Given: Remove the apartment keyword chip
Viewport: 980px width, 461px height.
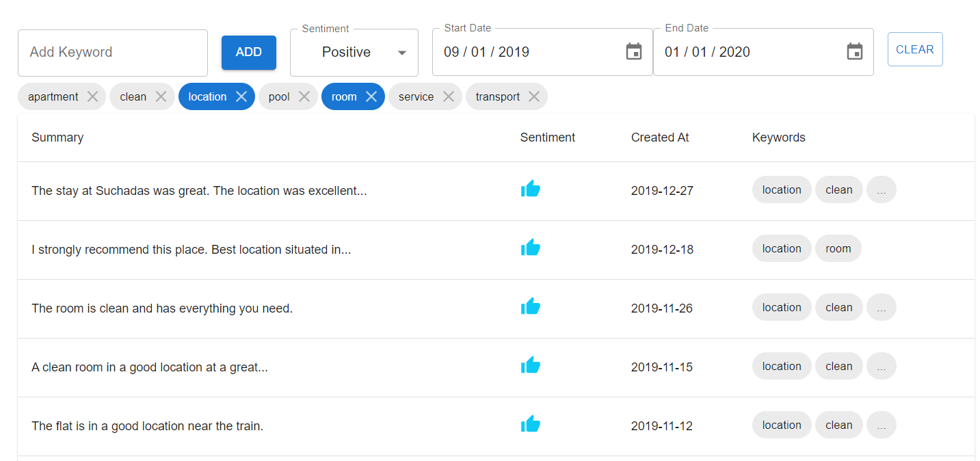Looking at the screenshot, I should [x=92, y=97].
